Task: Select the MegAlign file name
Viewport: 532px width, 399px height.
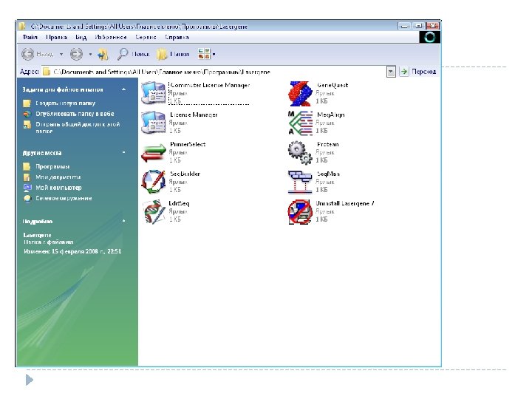Action: [331, 115]
